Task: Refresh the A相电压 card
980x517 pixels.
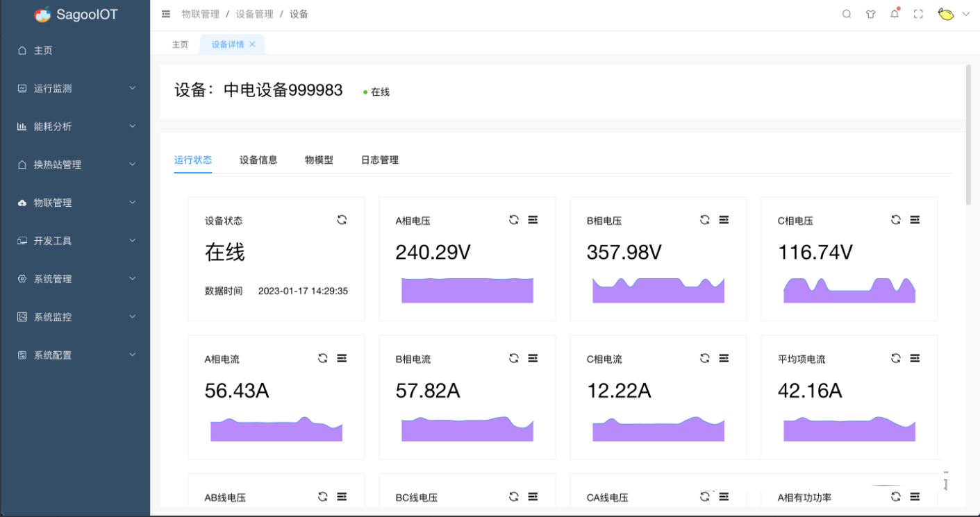Action: point(514,220)
